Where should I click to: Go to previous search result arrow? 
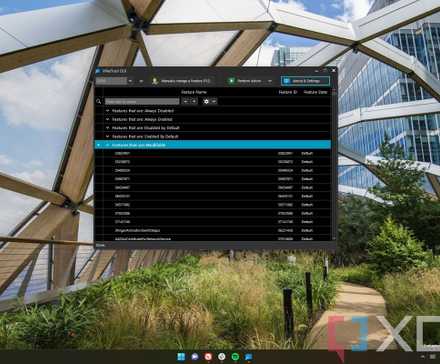click(x=186, y=101)
